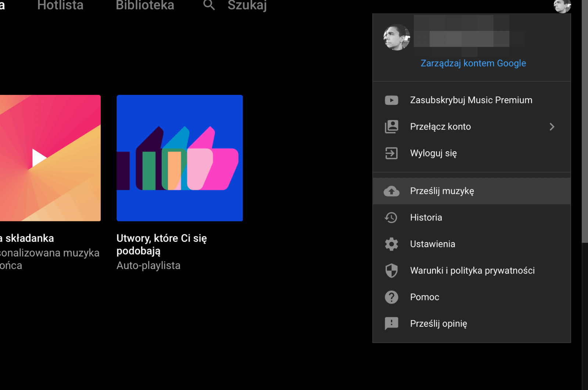
Task: Click the profile avatar in the top bar
Action: pos(562,6)
